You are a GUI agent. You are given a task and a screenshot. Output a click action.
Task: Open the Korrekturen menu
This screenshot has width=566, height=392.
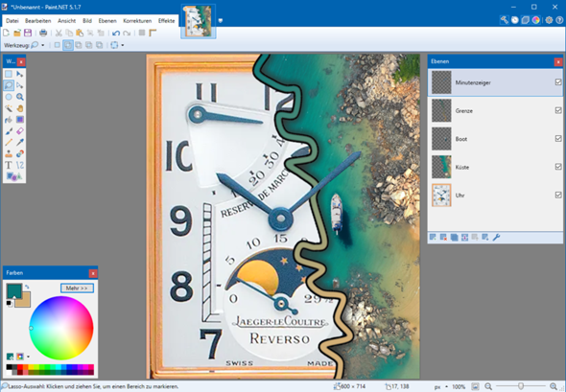pyautogui.click(x=137, y=21)
